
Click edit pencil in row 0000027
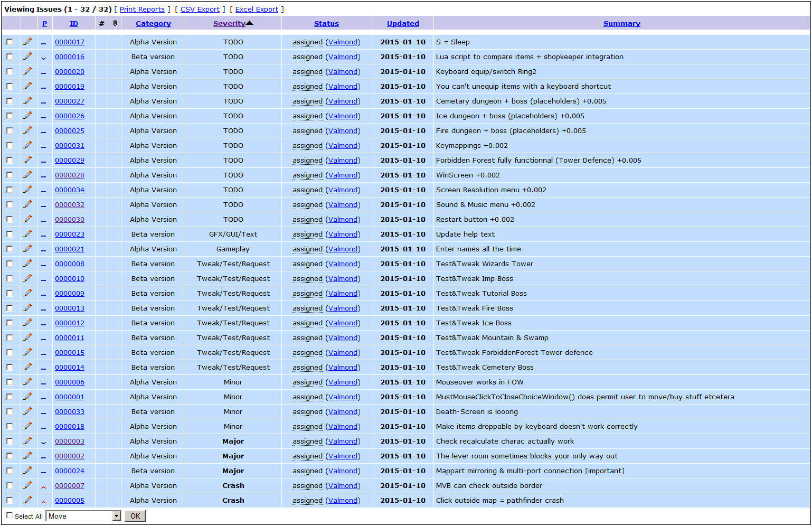click(x=27, y=101)
